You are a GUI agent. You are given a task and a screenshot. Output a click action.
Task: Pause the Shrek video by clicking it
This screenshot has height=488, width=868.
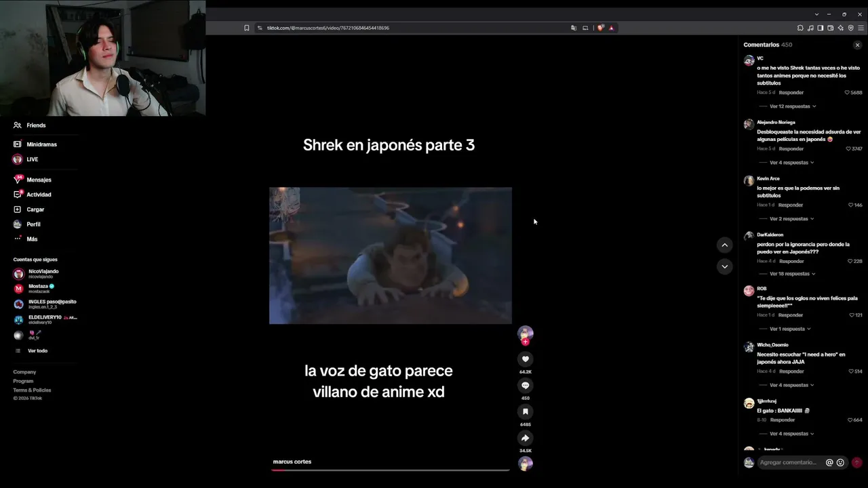click(x=391, y=256)
